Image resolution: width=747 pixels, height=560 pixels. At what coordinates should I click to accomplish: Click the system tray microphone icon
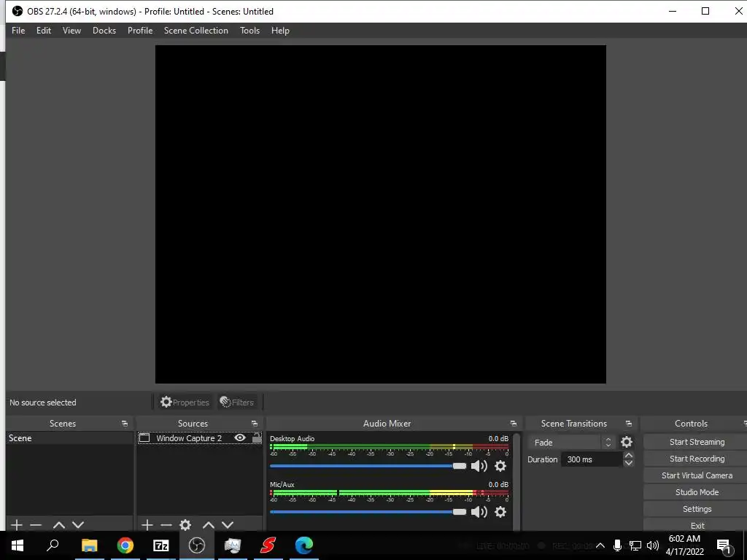[617, 545]
